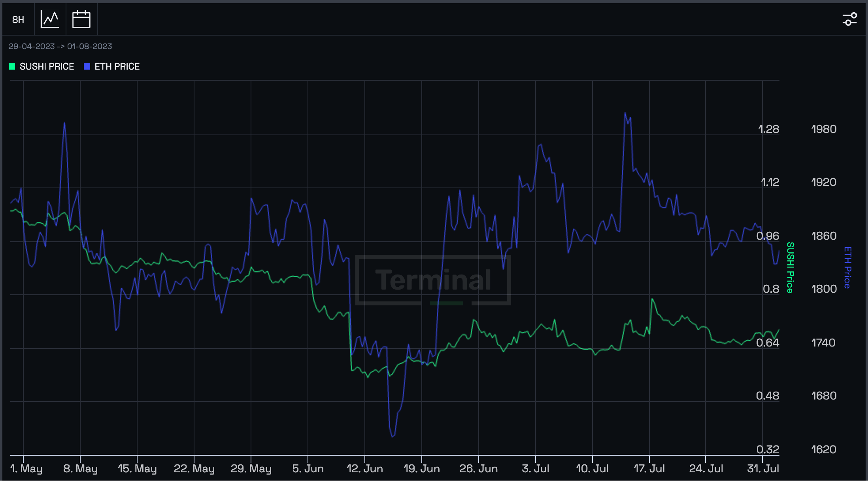Open the 8H interval selector

click(18, 19)
